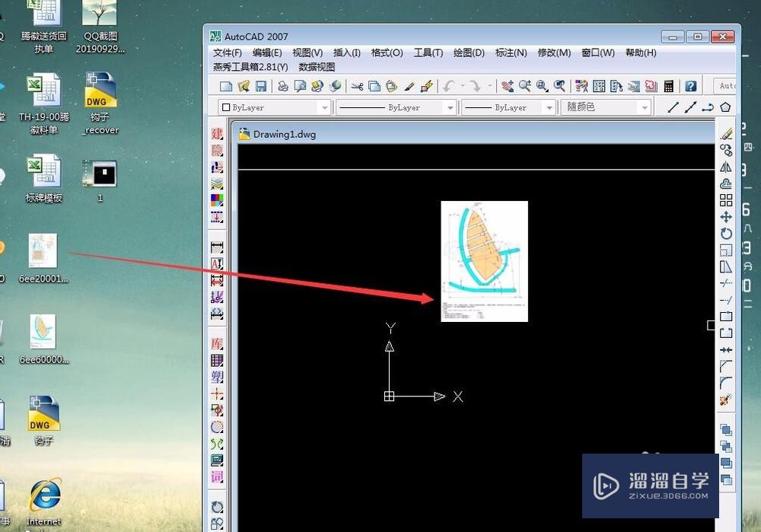The height and width of the screenshot is (532, 761).
Task: Click the 库 library tool icon
Action: coord(217,344)
